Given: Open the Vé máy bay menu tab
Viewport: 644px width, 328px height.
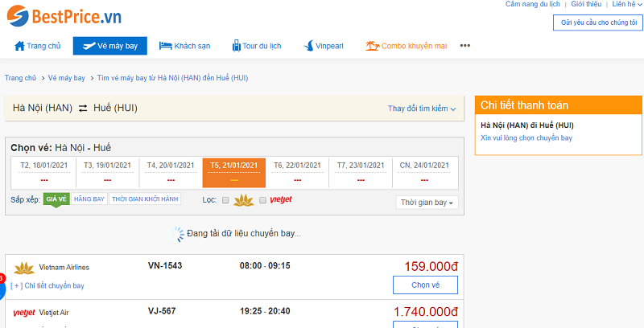Looking at the screenshot, I should pos(110,46).
